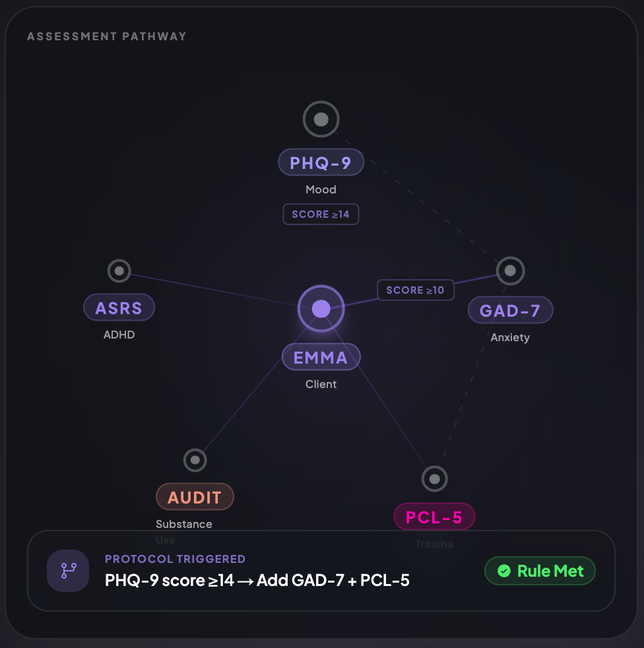Select the PCL-5 node circle
The width and height of the screenshot is (644, 648).
[x=434, y=479]
